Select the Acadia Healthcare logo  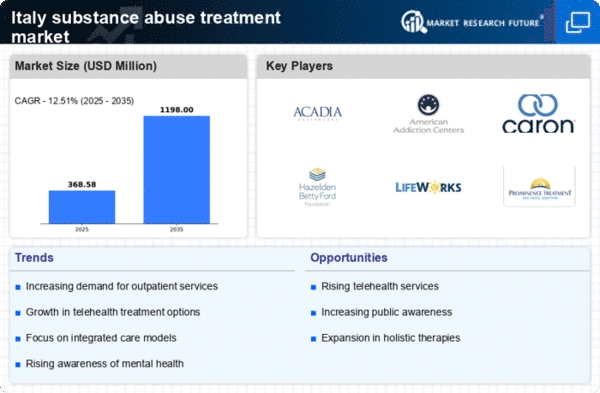pyautogui.click(x=318, y=113)
